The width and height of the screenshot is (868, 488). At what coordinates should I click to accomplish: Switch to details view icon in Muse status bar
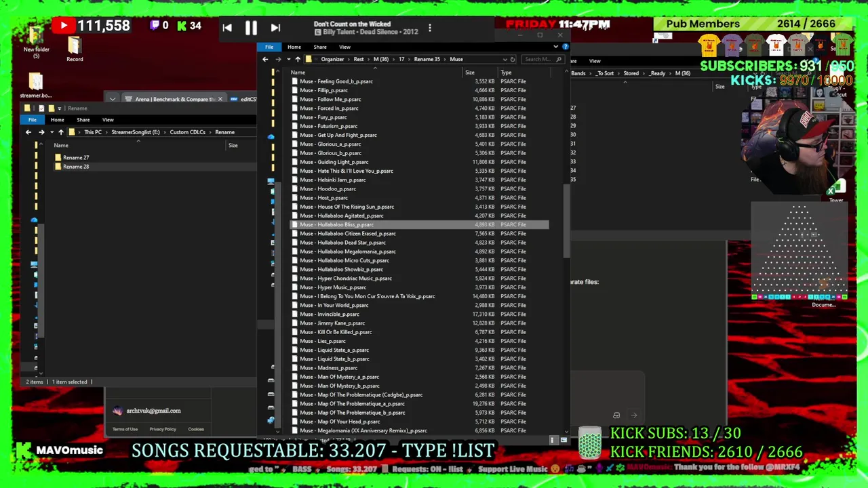[x=553, y=440]
